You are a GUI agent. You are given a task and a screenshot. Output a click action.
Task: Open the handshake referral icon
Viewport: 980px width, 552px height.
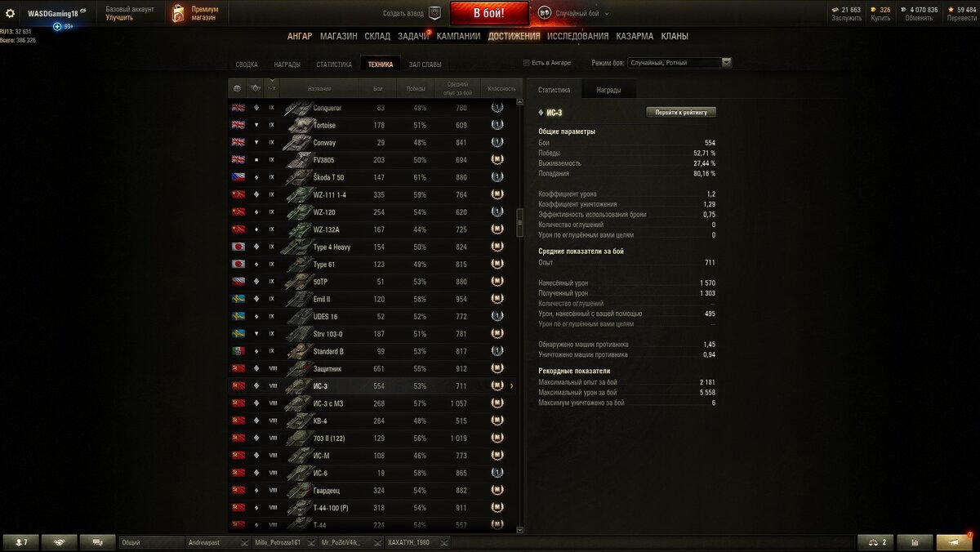point(60,542)
